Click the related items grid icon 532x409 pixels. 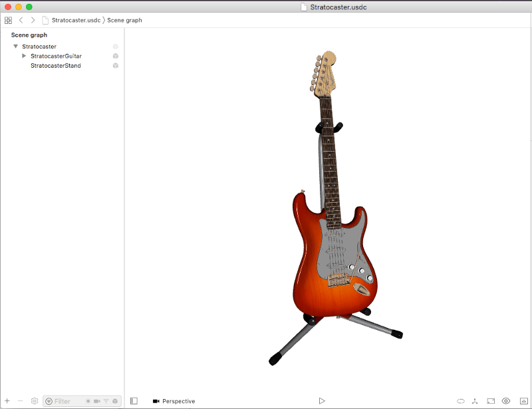point(8,21)
